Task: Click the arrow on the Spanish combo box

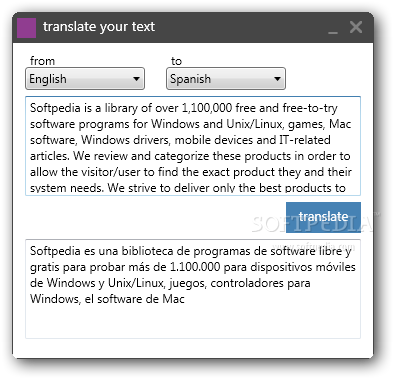Action: pyautogui.click(x=277, y=79)
